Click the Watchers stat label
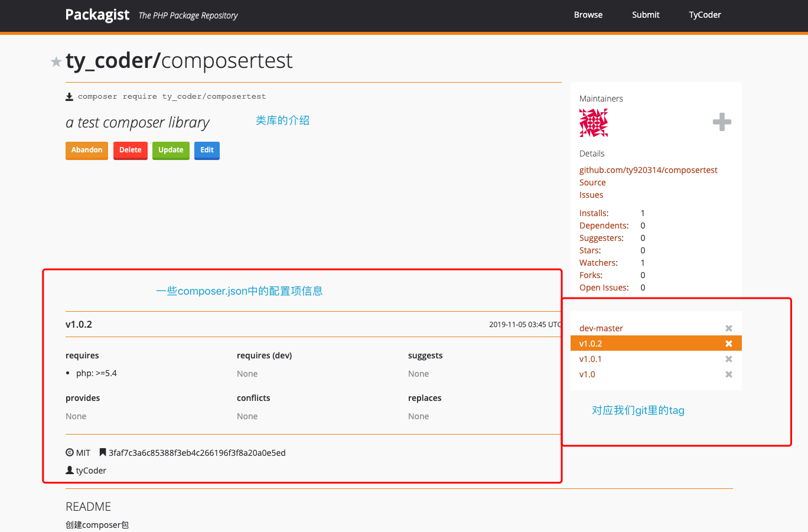The image size is (808, 532). point(598,263)
